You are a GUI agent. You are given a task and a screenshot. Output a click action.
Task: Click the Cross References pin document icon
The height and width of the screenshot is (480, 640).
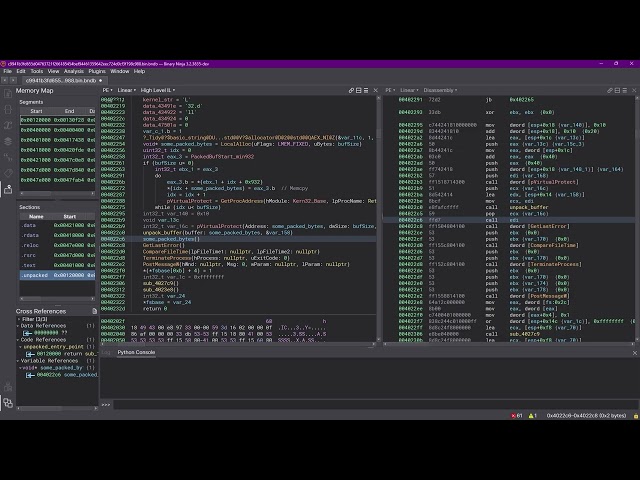(94, 311)
